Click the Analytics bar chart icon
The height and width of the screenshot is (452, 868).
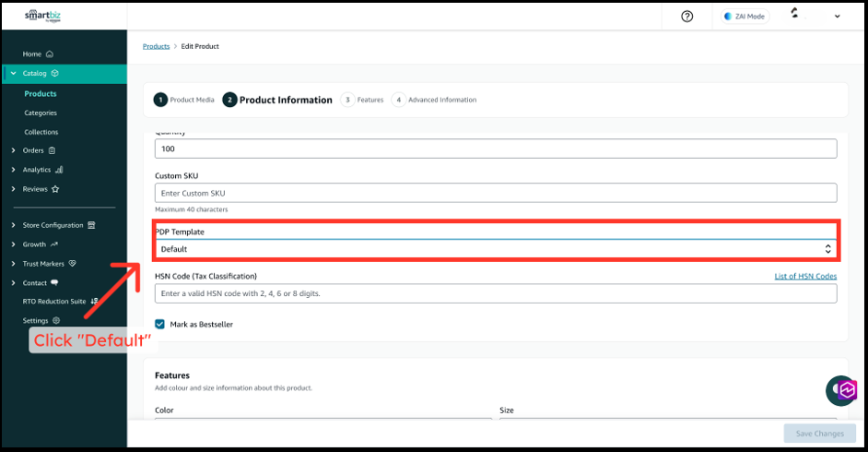pyautogui.click(x=59, y=170)
